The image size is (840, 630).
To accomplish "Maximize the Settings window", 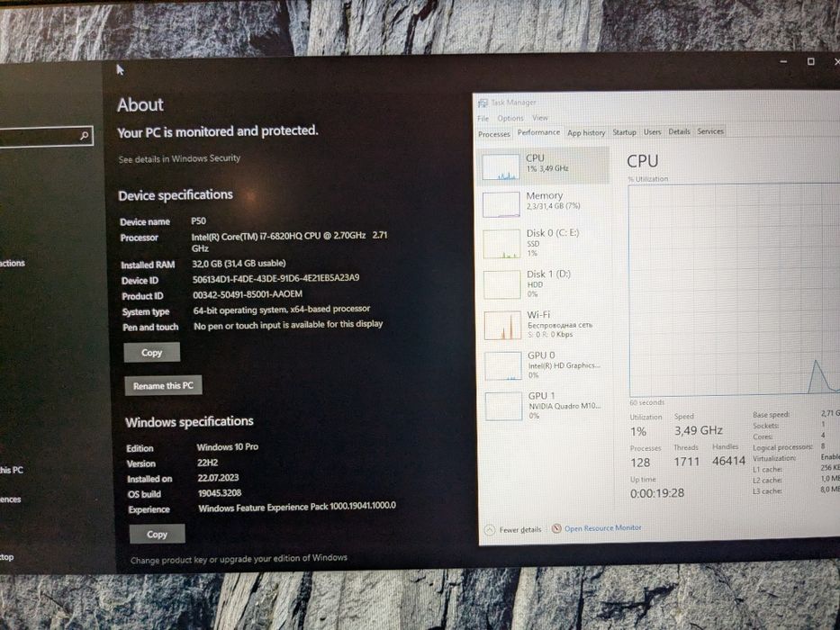I will pyautogui.click(x=810, y=61).
